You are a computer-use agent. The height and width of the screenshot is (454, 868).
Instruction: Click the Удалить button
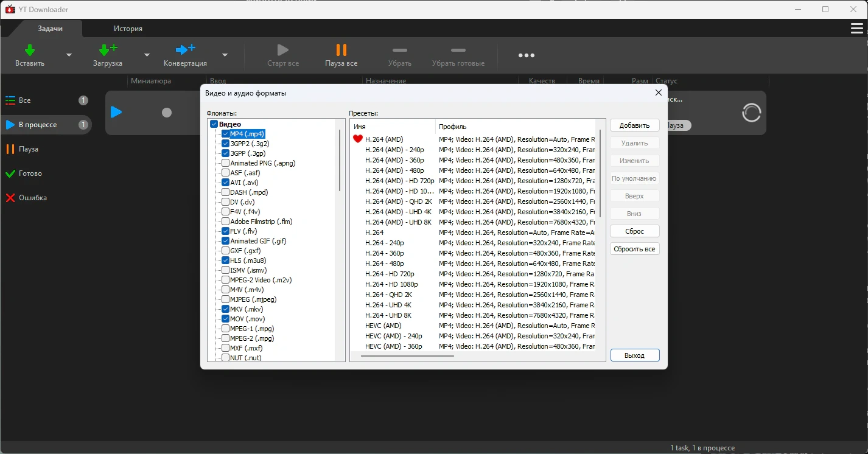[635, 143]
